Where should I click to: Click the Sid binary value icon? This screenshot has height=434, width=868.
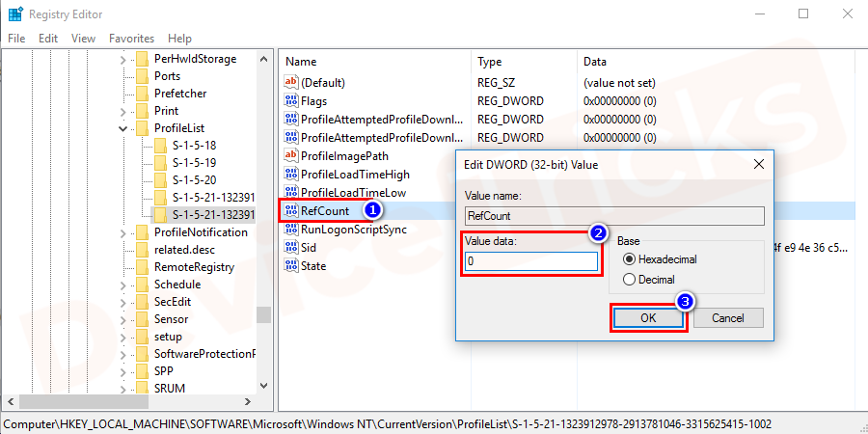(x=290, y=248)
